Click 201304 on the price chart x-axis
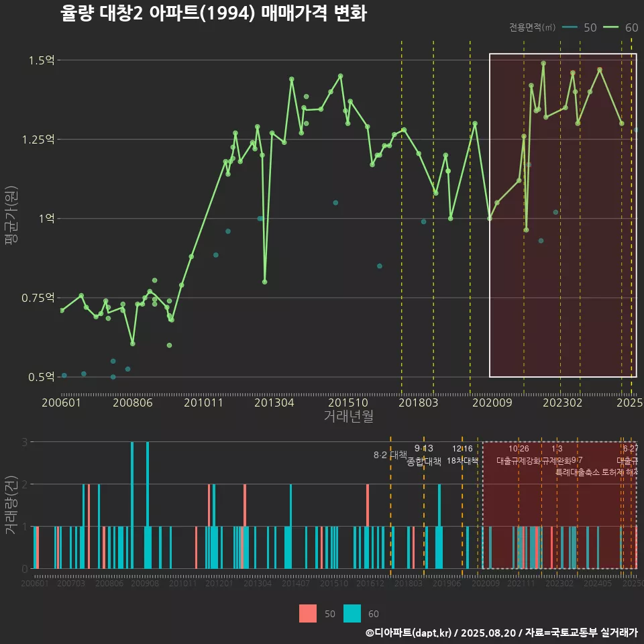Viewport: 644px width, 644px height. coord(274,402)
